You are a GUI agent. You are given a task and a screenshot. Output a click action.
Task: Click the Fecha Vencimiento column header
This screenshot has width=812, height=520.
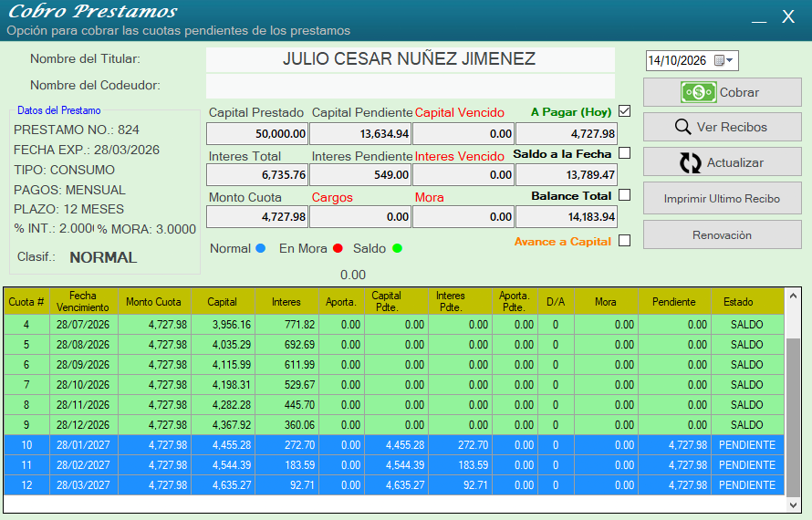[x=83, y=301]
